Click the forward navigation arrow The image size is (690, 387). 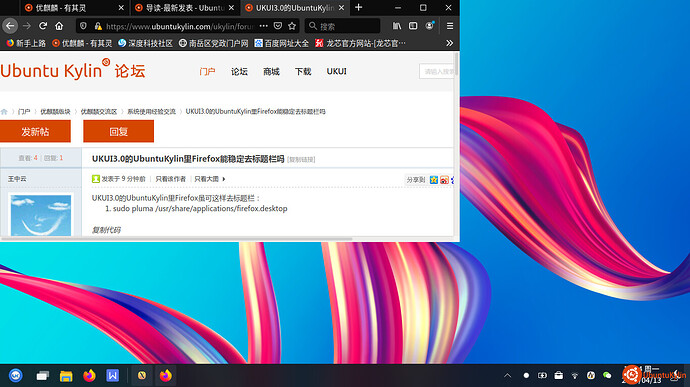[27, 26]
